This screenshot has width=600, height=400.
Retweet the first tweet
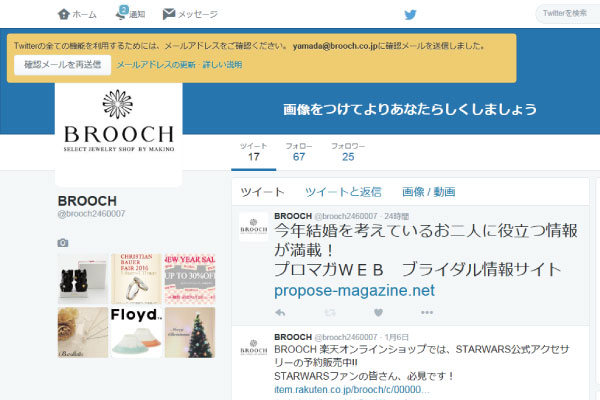(x=329, y=313)
